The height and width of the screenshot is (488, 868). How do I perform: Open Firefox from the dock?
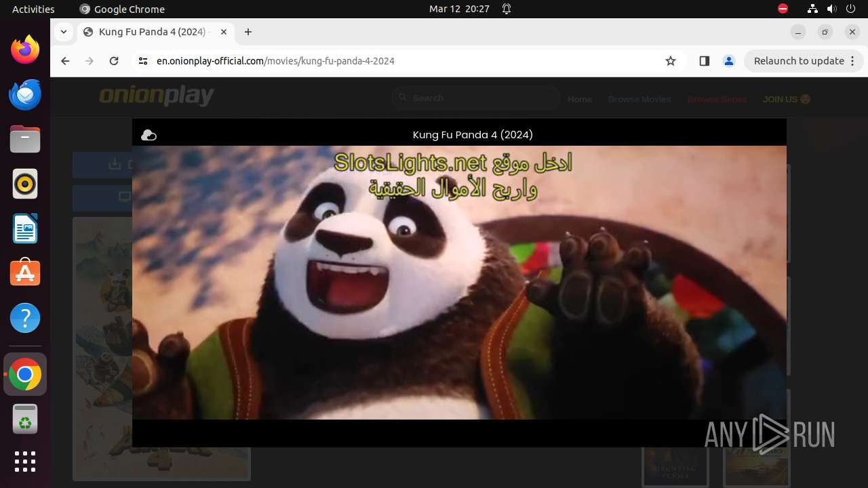(25, 49)
